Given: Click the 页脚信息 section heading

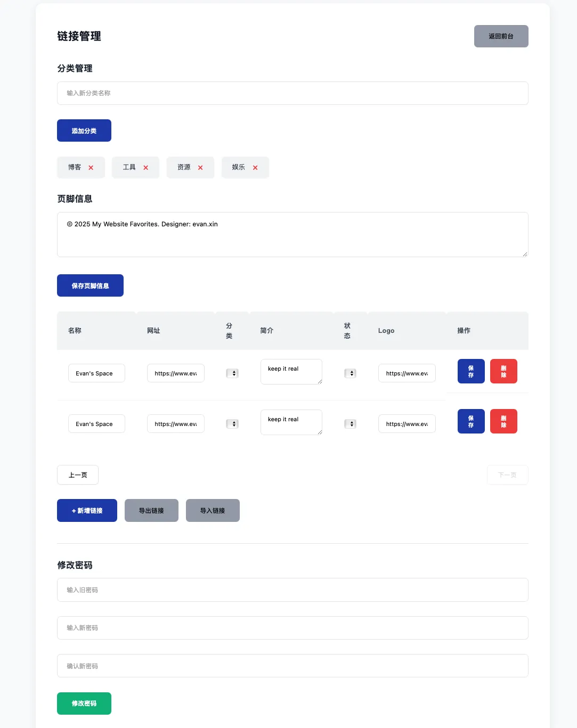Looking at the screenshot, I should point(75,199).
